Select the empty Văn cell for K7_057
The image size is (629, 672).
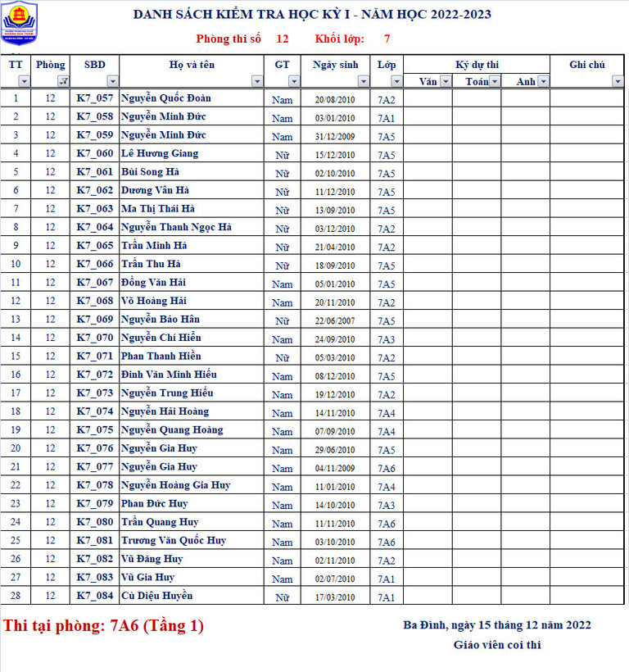point(428,98)
